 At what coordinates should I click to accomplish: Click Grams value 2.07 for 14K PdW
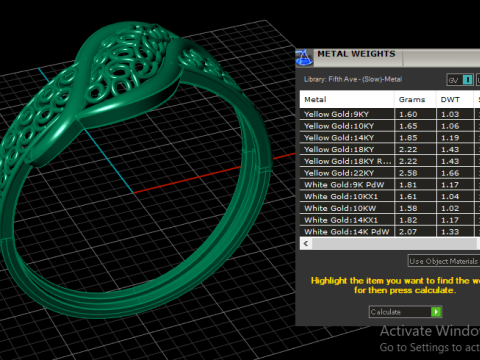408,232
